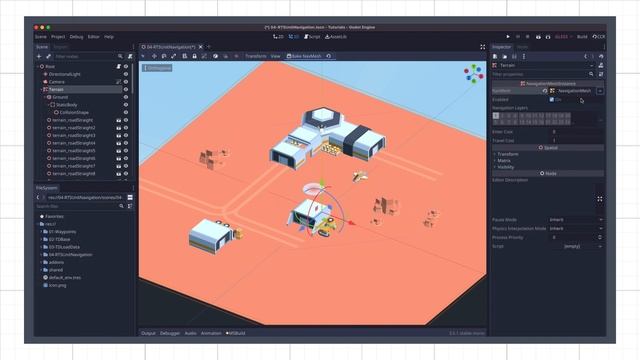Click the instance scene chain-link icon
640x360 pixels.
click(48, 56)
